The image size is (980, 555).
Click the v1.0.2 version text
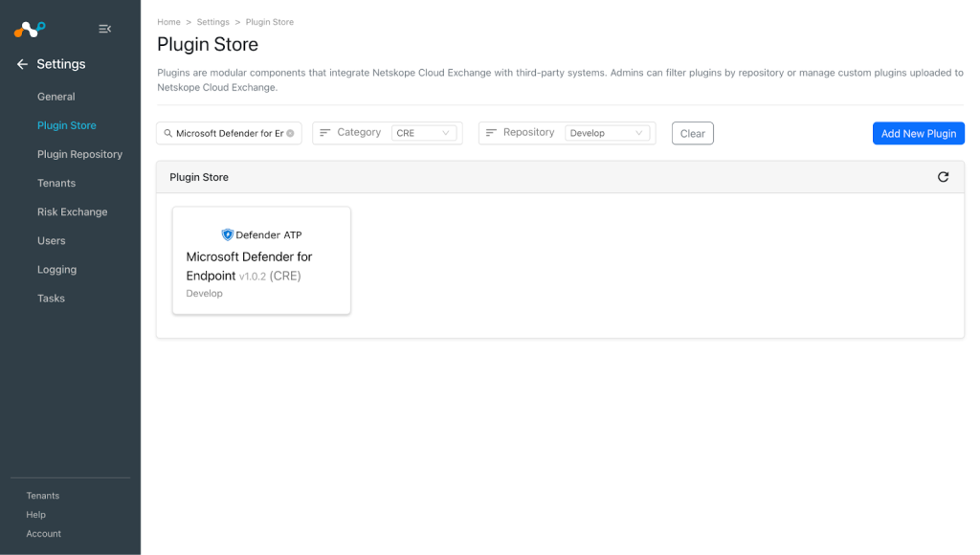(253, 277)
